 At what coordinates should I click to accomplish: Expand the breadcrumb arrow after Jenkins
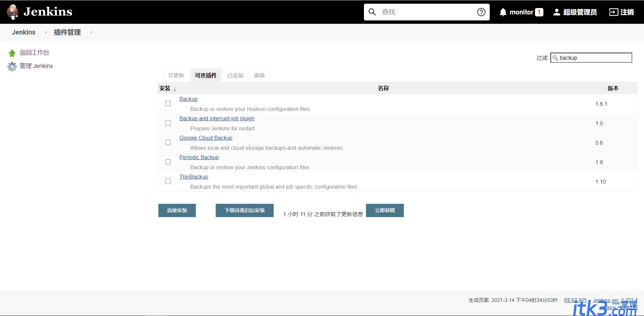tap(46, 33)
